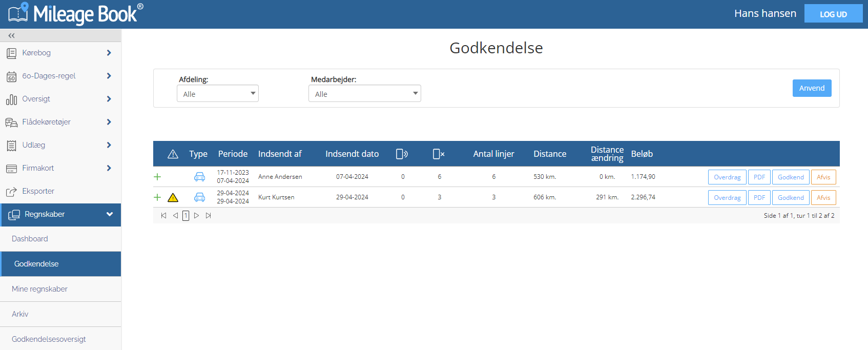Click Afvis for Anne Andersen
The height and width of the screenshot is (350, 868).
point(823,177)
